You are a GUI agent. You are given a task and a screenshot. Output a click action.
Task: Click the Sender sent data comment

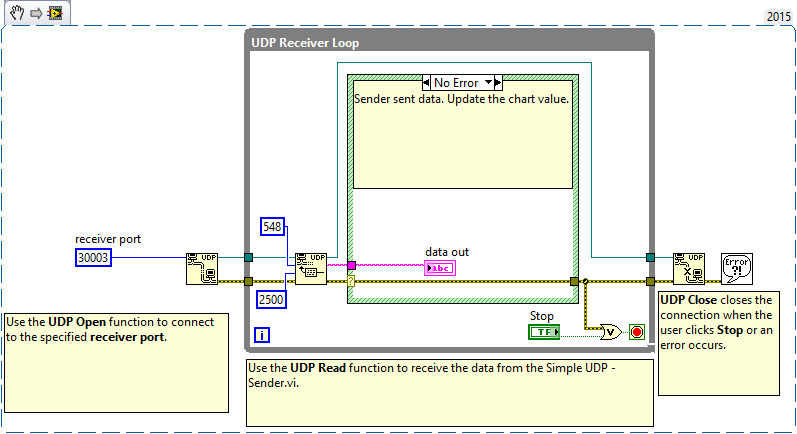463,135
